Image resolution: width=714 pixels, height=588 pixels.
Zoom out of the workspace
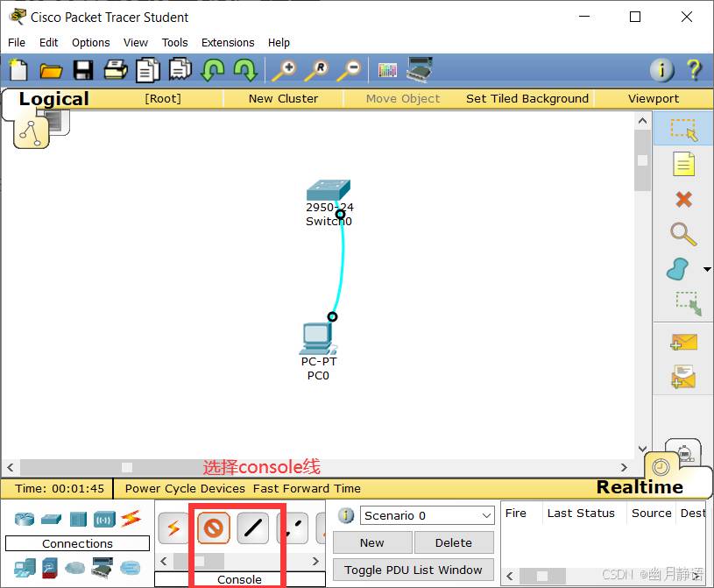[x=349, y=71]
